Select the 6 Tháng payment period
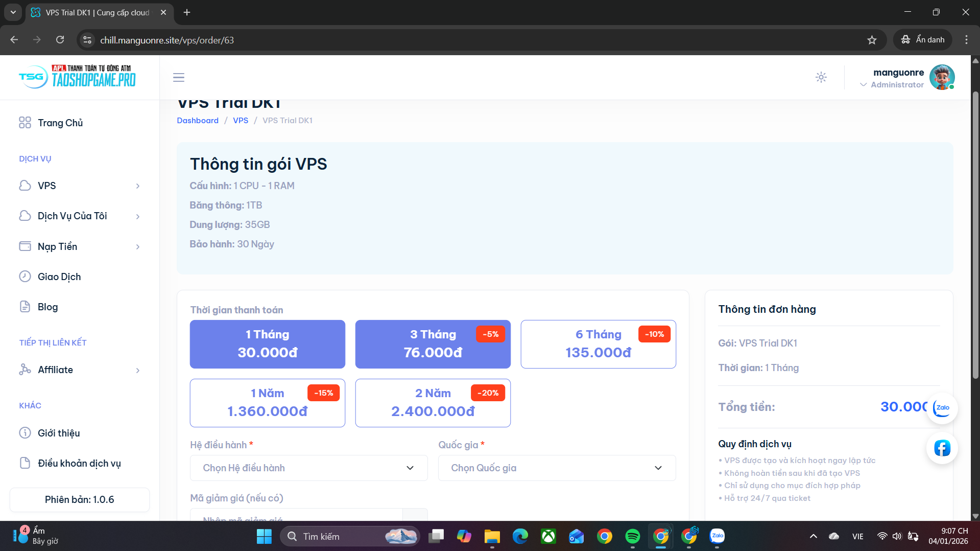The height and width of the screenshot is (551, 980). coord(598,344)
